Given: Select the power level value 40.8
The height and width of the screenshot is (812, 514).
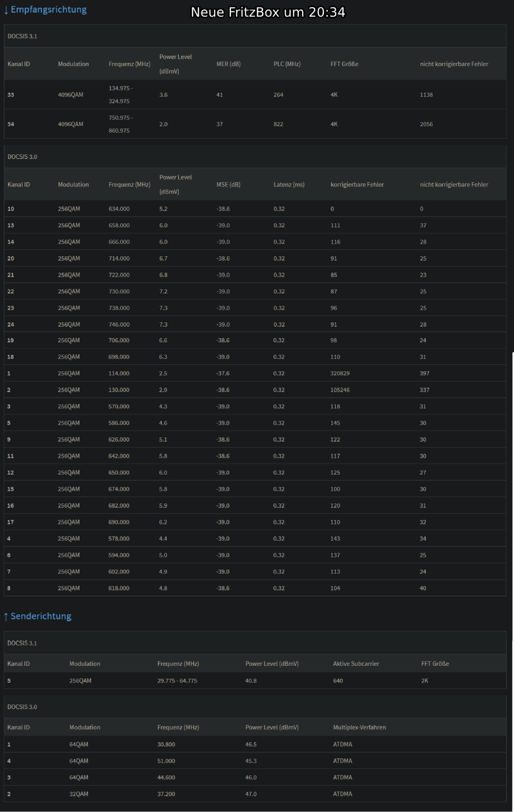Looking at the screenshot, I should [251, 681].
